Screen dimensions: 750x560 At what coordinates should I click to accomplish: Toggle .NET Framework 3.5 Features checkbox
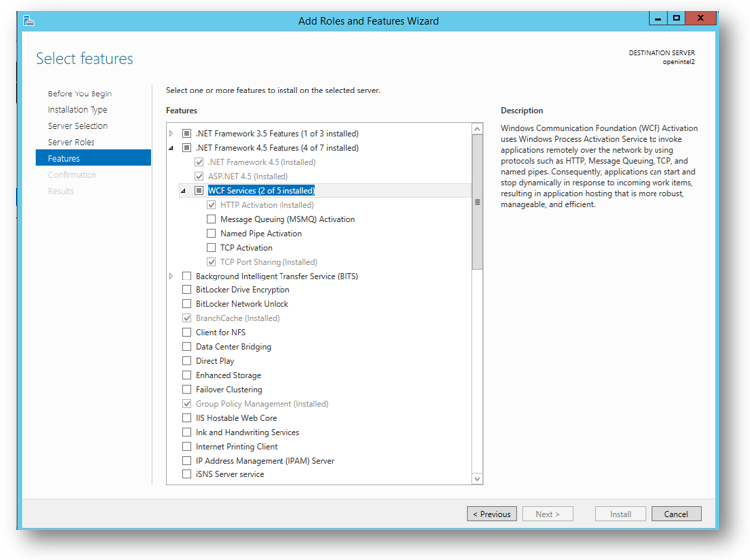point(187,134)
